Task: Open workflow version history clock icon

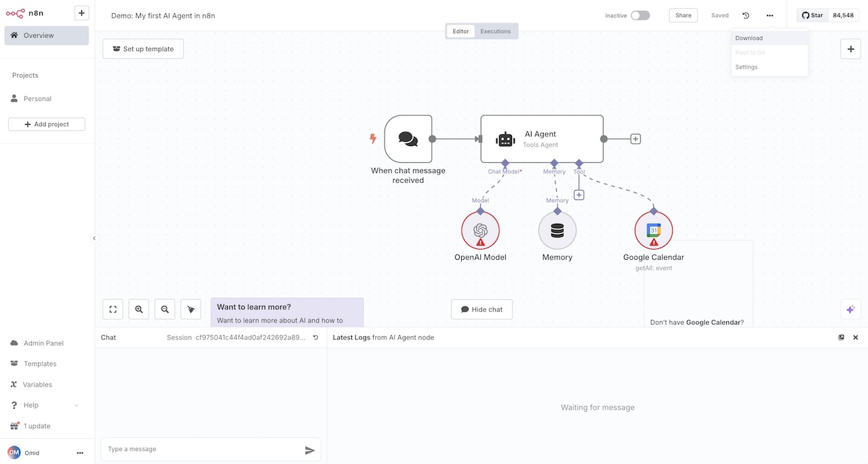Action: (x=747, y=15)
